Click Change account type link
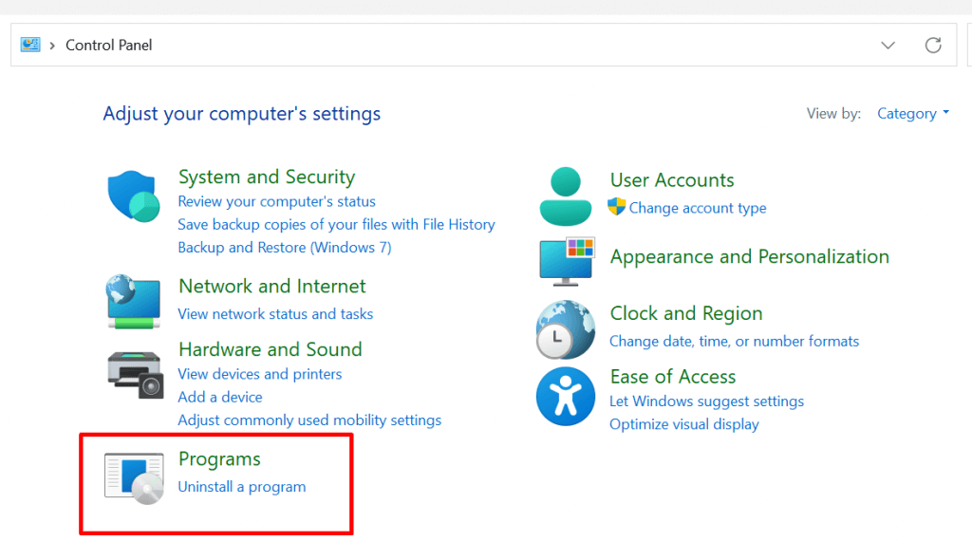 tap(698, 208)
